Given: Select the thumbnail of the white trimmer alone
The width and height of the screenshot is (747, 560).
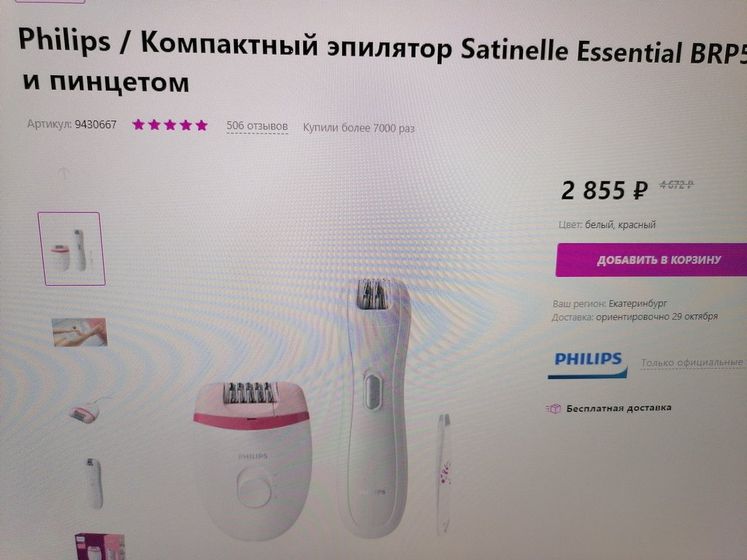Looking at the screenshot, I should pos(94,484).
